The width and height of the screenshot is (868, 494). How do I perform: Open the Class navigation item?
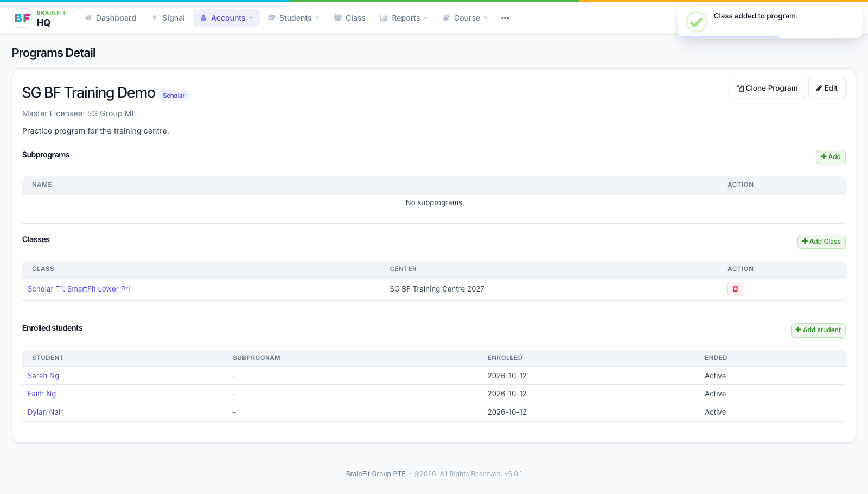(350, 18)
